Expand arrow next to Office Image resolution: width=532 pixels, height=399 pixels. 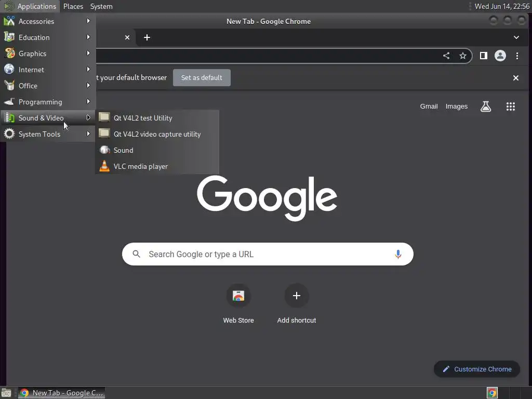coord(88,86)
